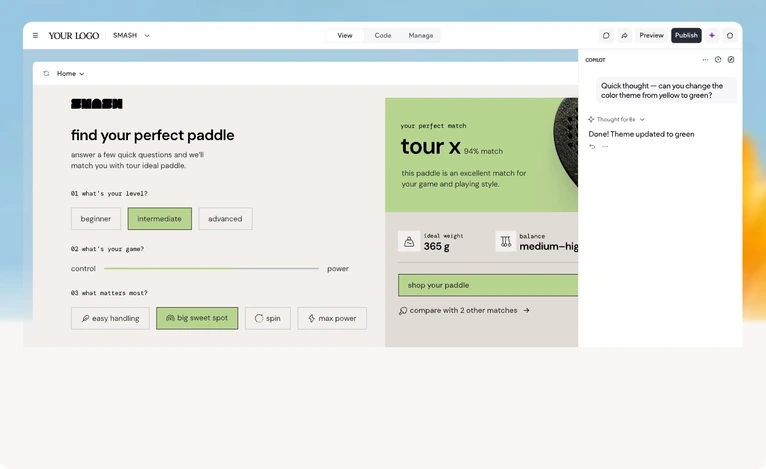The image size is (766, 469).
Task: Choose the spin option
Action: pyautogui.click(x=268, y=319)
